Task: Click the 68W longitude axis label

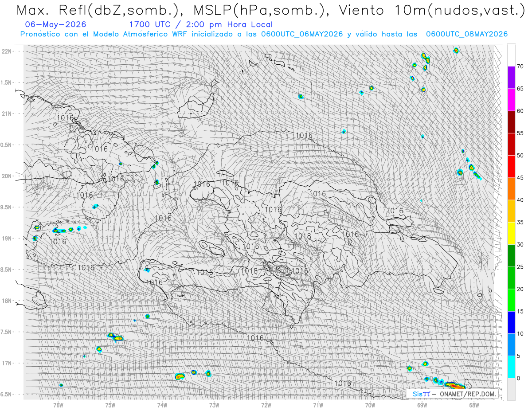Action: click(x=474, y=404)
